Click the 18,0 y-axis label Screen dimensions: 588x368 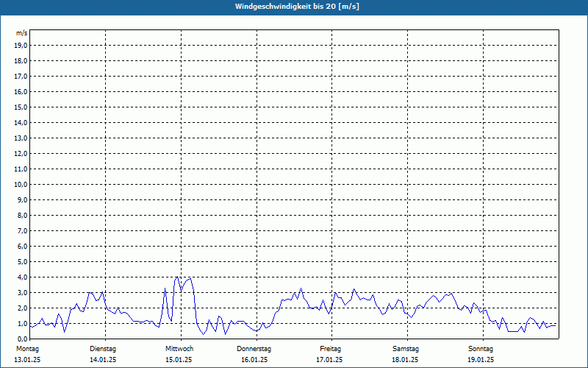coord(21,61)
